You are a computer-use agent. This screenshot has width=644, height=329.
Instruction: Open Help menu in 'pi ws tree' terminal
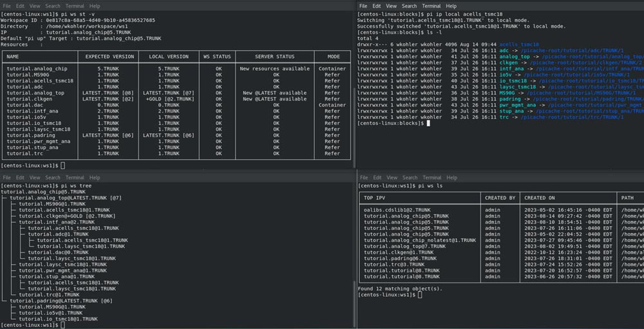click(95, 178)
